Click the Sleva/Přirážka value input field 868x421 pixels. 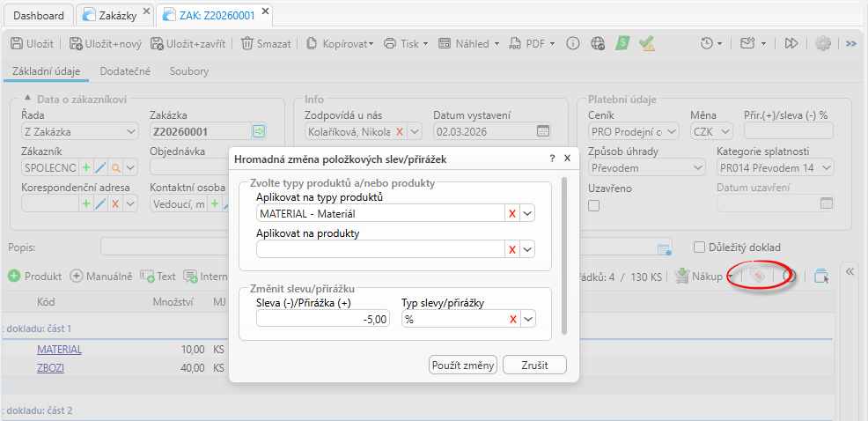(x=324, y=319)
